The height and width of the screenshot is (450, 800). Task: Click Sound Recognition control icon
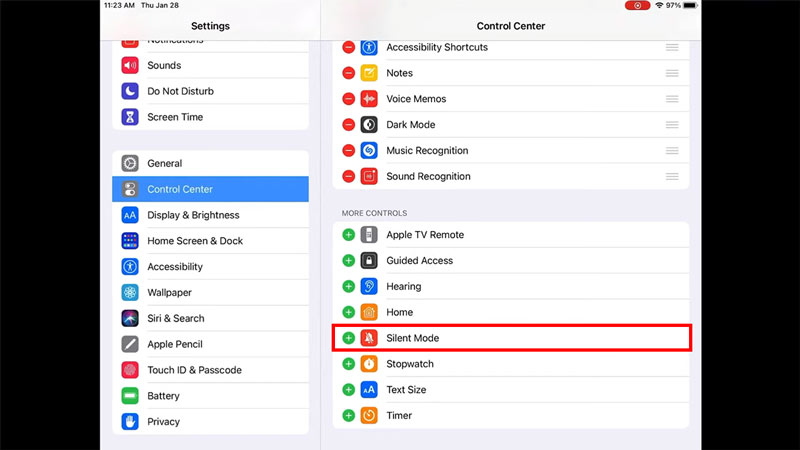coord(369,176)
